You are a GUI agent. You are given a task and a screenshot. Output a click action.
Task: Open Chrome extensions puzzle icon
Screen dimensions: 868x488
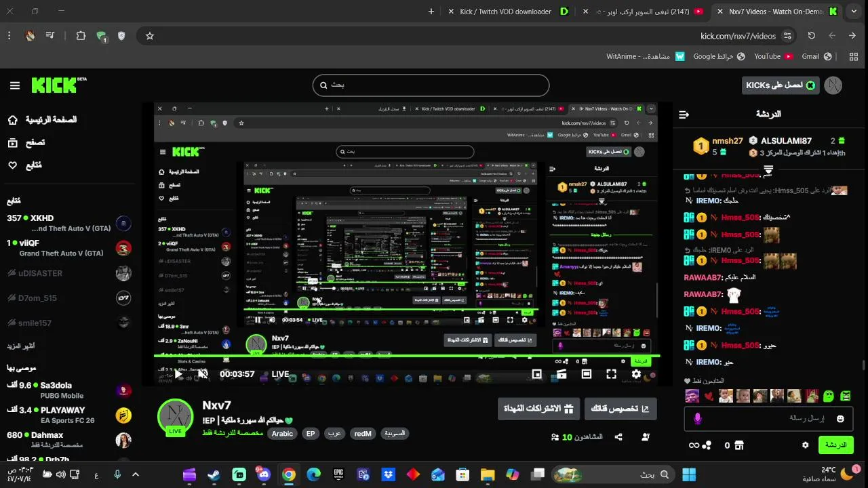[x=81, y=36]
